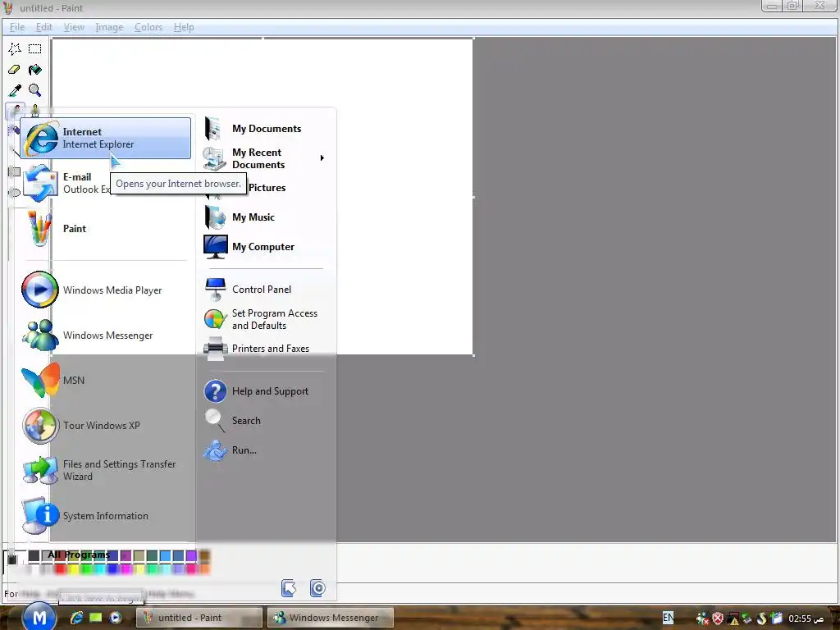Open the Run... dialog
Screen dimensions: 840x630
[266, 450]
